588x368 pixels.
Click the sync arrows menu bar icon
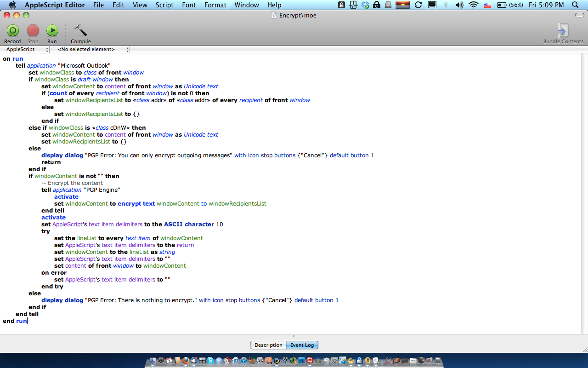tap(418, 5)
